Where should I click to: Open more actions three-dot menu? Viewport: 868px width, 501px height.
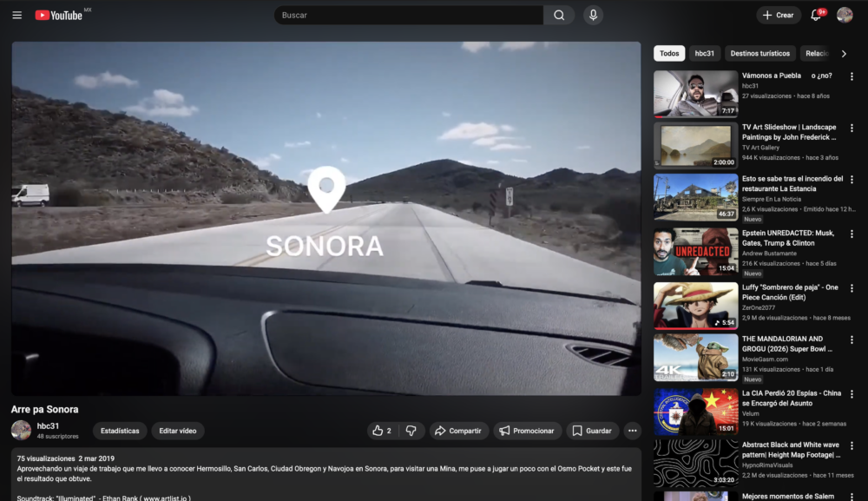632,431
